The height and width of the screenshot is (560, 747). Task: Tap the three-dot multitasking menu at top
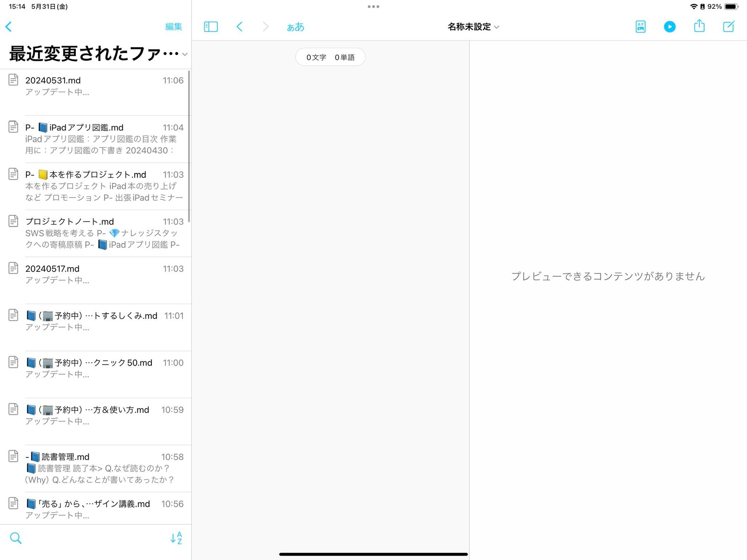[373, 7]
